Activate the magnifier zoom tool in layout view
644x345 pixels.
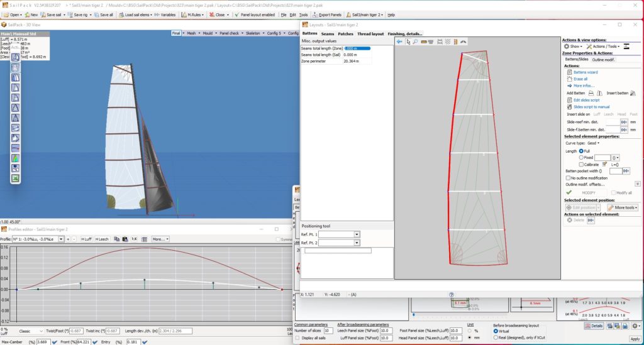coord(415,41)
